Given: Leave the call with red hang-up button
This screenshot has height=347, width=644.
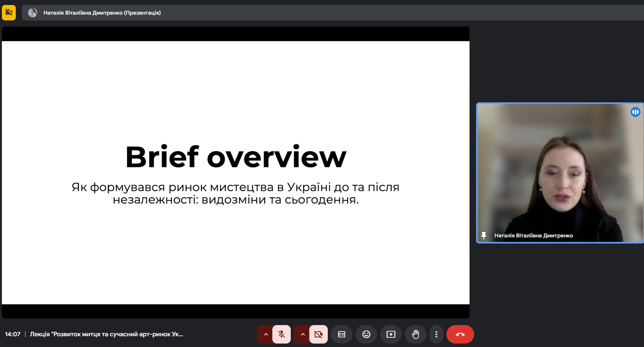Looking at the screenshot, I should click(460, 334).
